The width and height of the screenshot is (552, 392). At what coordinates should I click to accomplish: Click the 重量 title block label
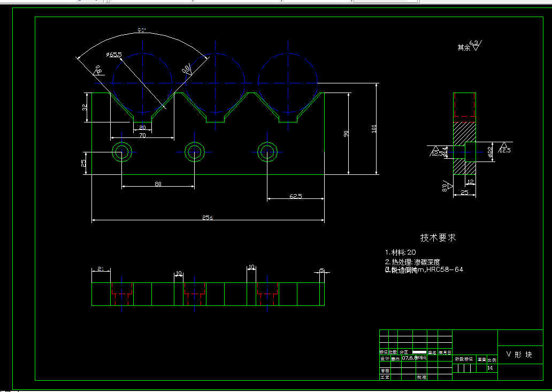coord(481,359)
